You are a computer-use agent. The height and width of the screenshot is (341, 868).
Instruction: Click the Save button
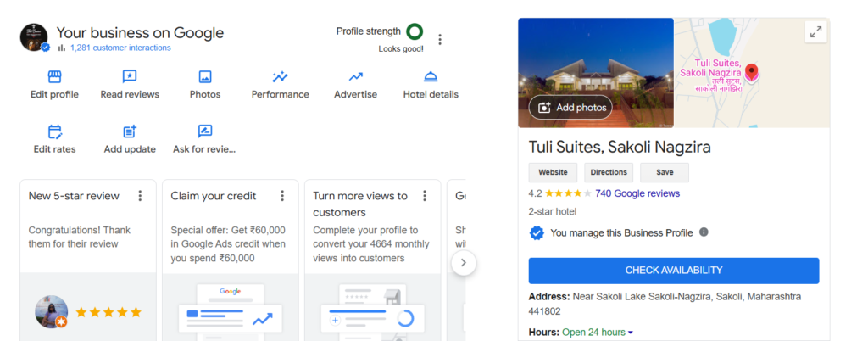click(665, 172)
